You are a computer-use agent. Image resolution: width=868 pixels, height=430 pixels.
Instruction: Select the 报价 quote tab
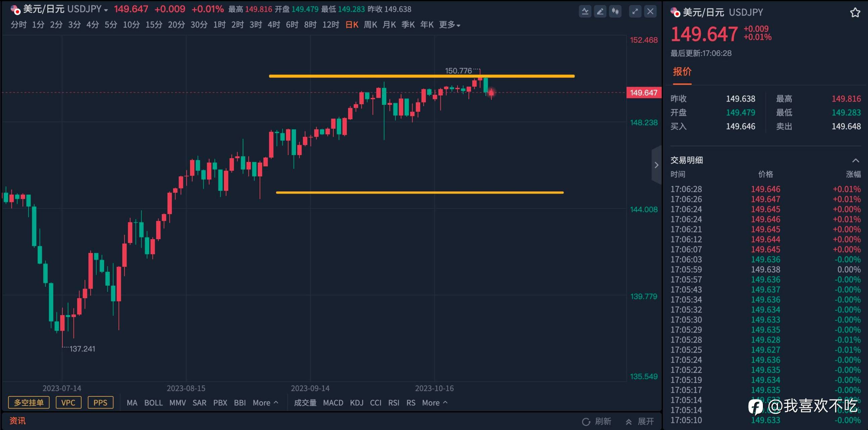tap(682, 72)
